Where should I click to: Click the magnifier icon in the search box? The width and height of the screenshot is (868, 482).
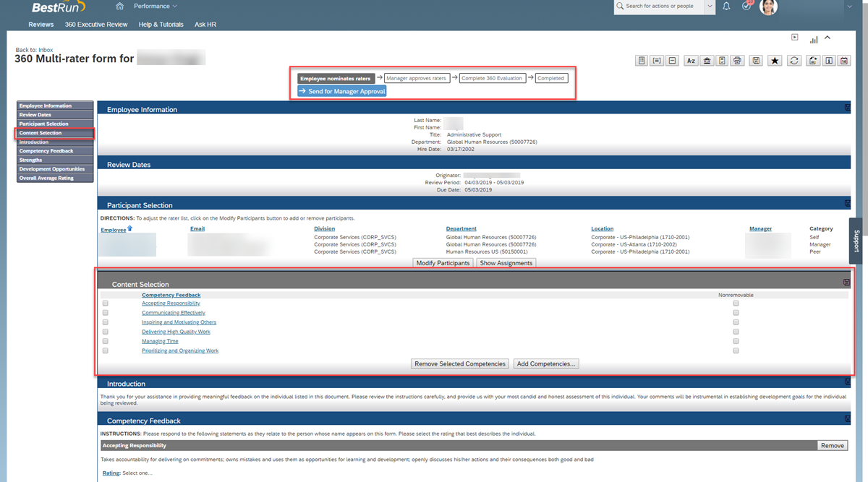click(621, 6)
